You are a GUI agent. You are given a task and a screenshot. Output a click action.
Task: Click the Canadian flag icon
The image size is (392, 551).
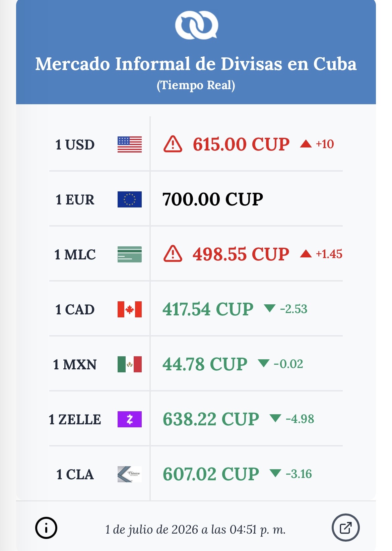(x=130, y=309)
